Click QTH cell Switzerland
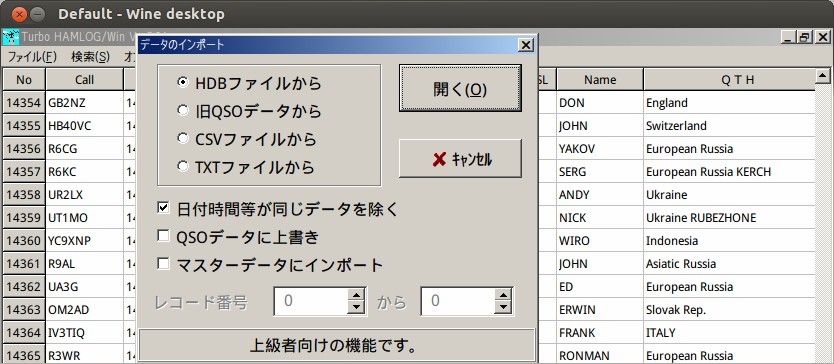 (x=729, y=126)
